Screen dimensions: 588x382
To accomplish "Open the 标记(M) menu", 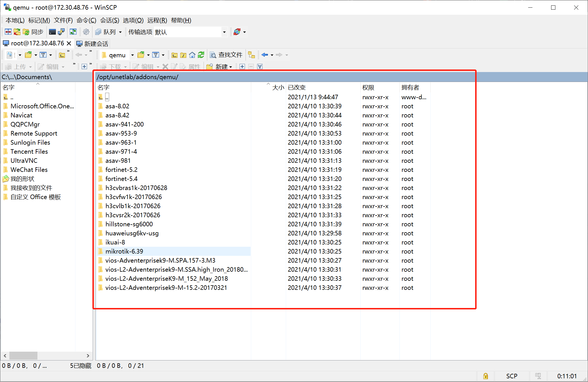I will click(x=39, y=20).
